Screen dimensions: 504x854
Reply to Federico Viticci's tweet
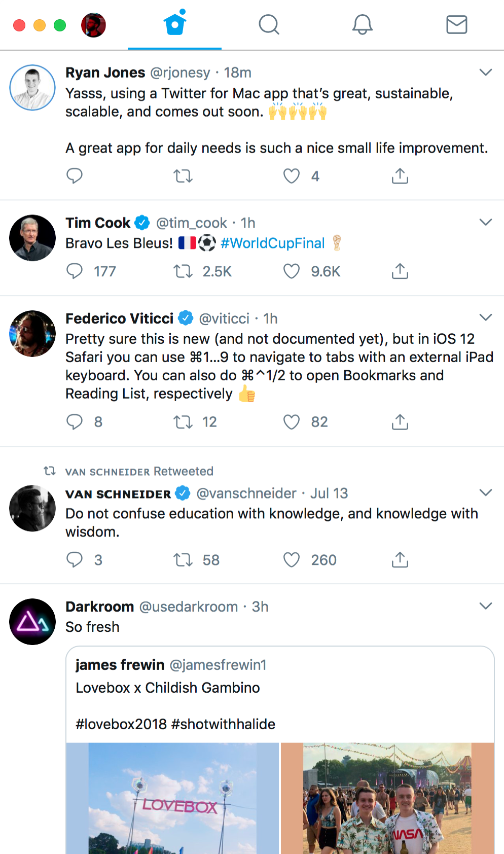click(75, 422)
